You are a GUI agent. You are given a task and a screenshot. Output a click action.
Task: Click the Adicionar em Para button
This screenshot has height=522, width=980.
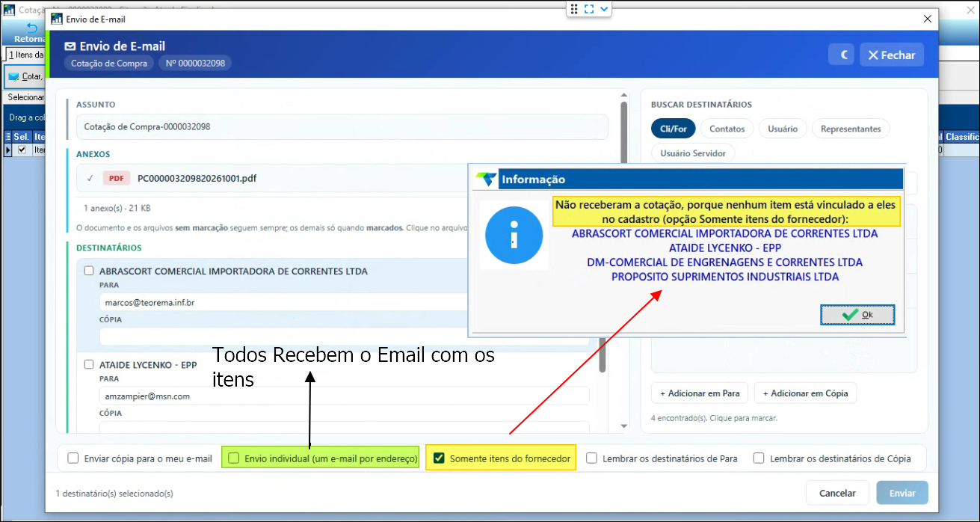click(700, 393)
